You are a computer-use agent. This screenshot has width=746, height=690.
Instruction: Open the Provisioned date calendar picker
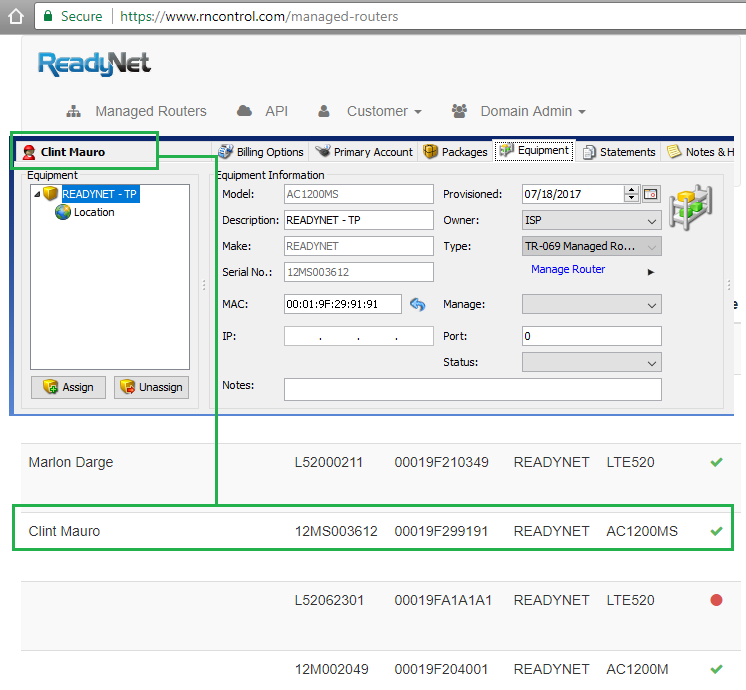[650, 194]
